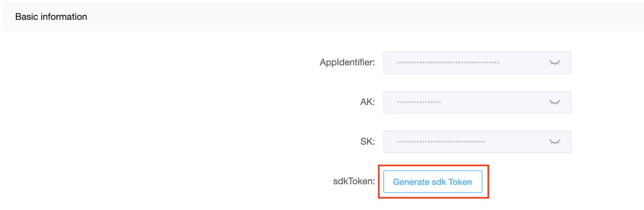The width and height of the screenshot is (644, 210).
Task: Click the masked AK dotted value
Action: (x=419, y=102)
